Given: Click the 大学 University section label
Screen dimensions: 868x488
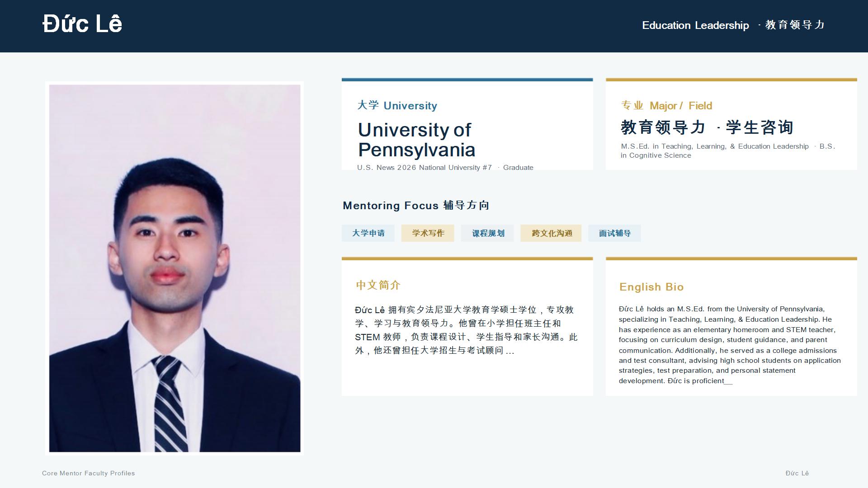Looking at the screenshot, I should click(x=397, y=106).
